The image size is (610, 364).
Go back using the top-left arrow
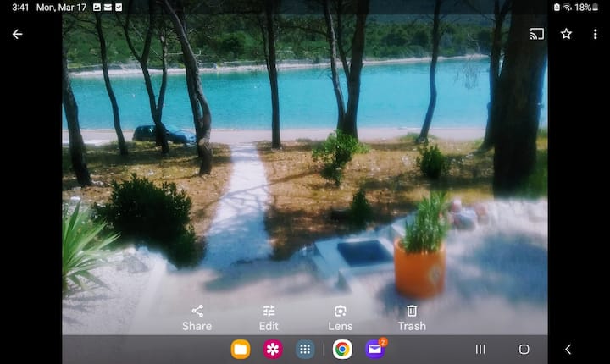click(x=17, y=34)
